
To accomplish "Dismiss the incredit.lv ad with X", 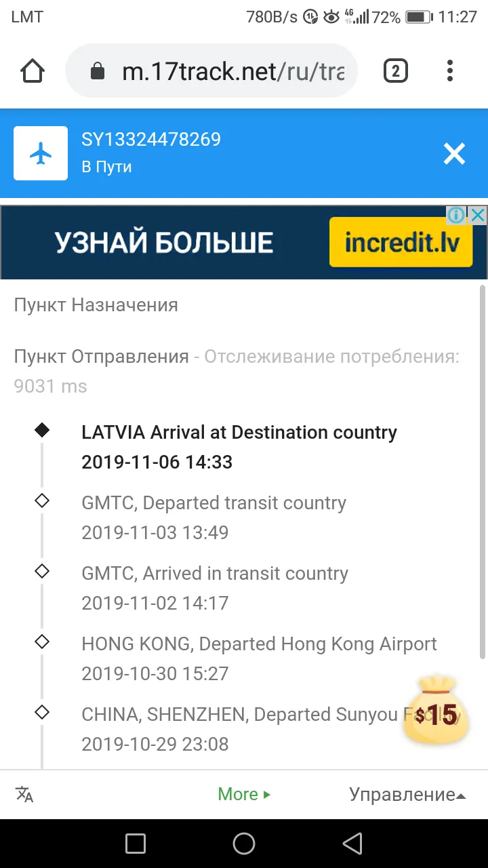I will point(478,216).
